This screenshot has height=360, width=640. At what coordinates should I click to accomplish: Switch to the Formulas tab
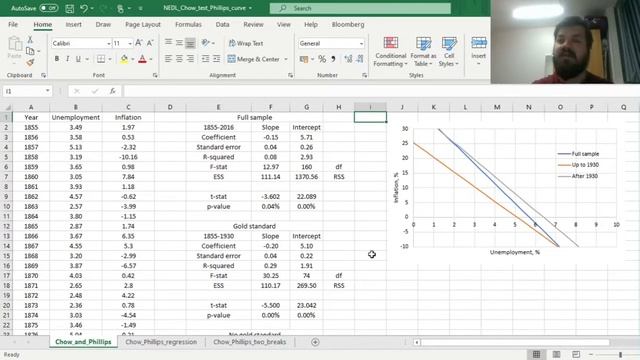click(x=188, y=24)
